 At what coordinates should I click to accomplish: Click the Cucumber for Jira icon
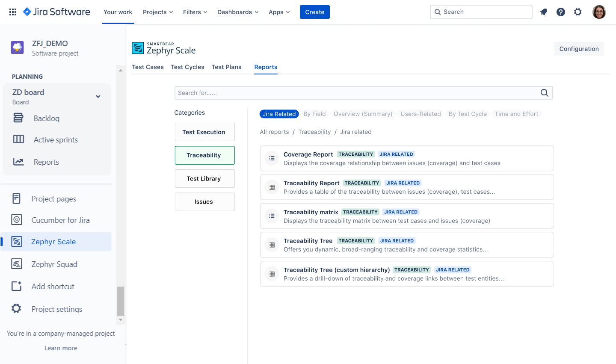[16, 220]
